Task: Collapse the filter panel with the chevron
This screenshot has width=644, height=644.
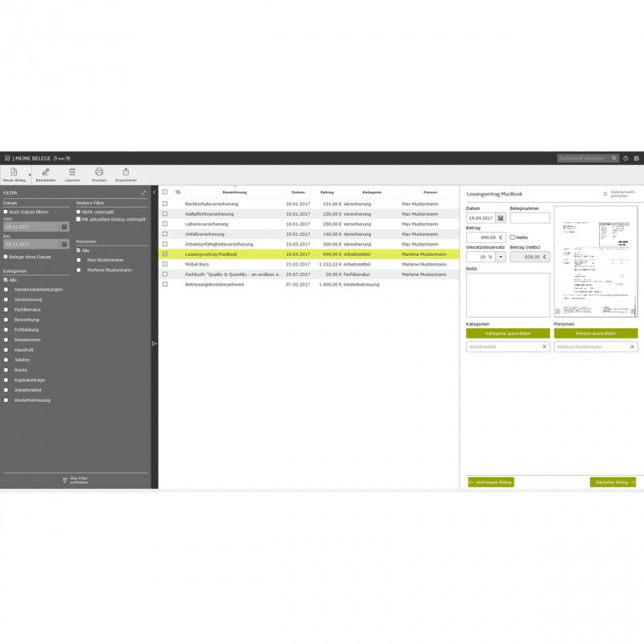Action: [x=154, y=192]
